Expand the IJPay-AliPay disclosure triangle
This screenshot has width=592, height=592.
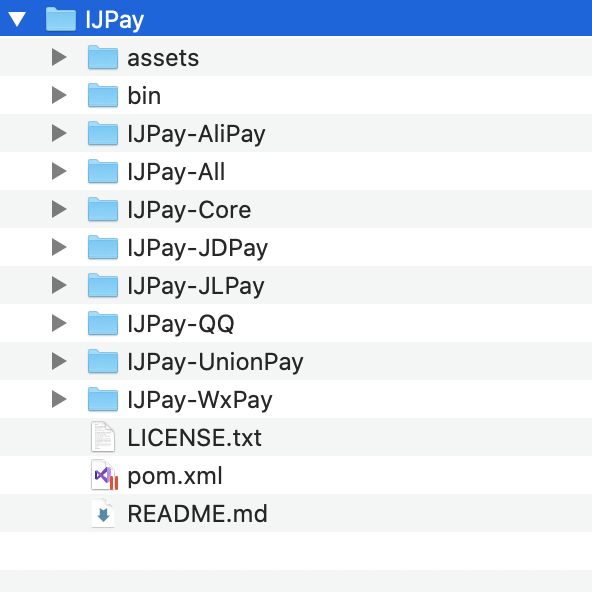tap(59, 133)
